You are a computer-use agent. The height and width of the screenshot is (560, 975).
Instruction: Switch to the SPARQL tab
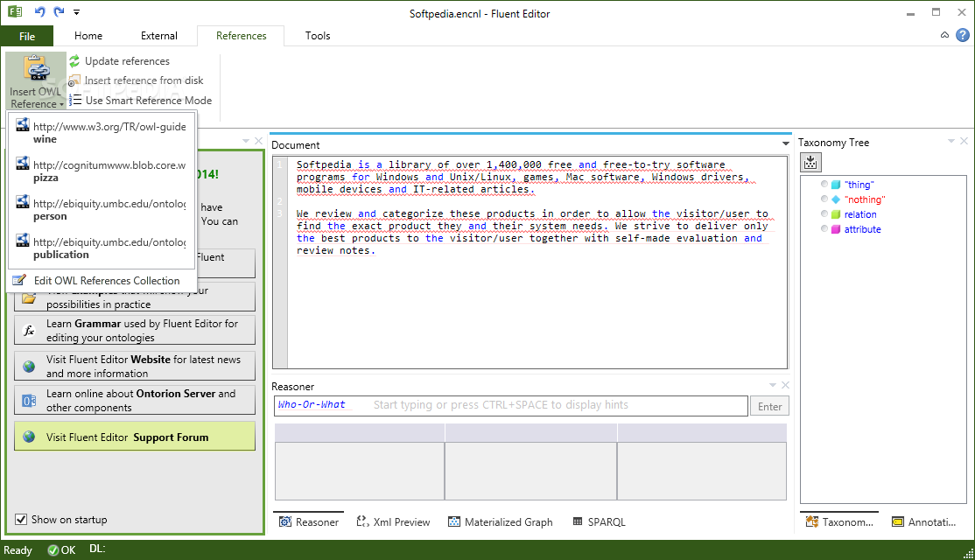point(599,522)
